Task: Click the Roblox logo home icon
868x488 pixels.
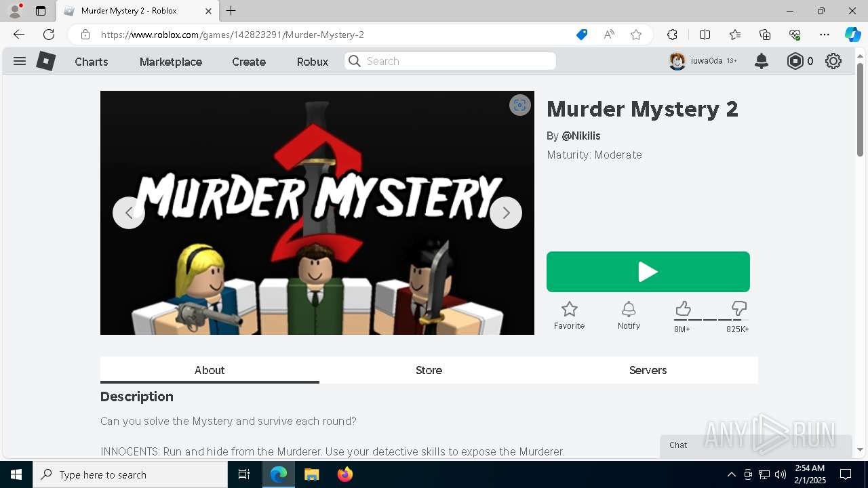Action: coord(45,61)
